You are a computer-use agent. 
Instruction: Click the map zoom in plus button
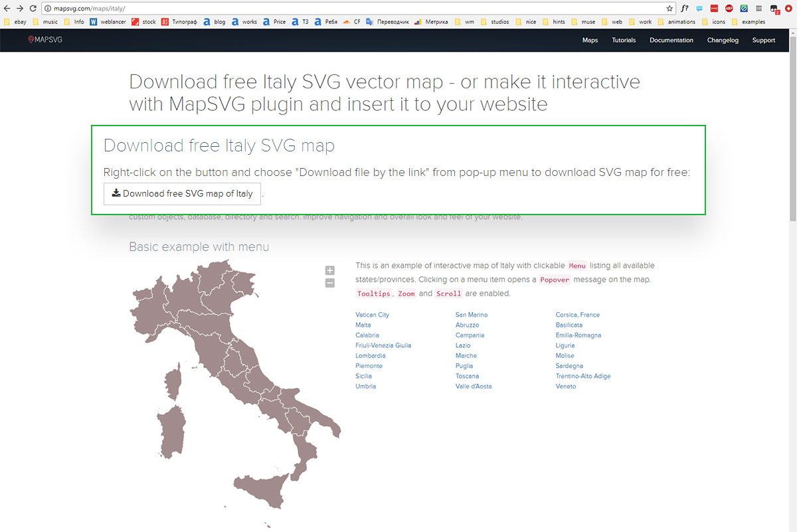[x=330, y=270]
